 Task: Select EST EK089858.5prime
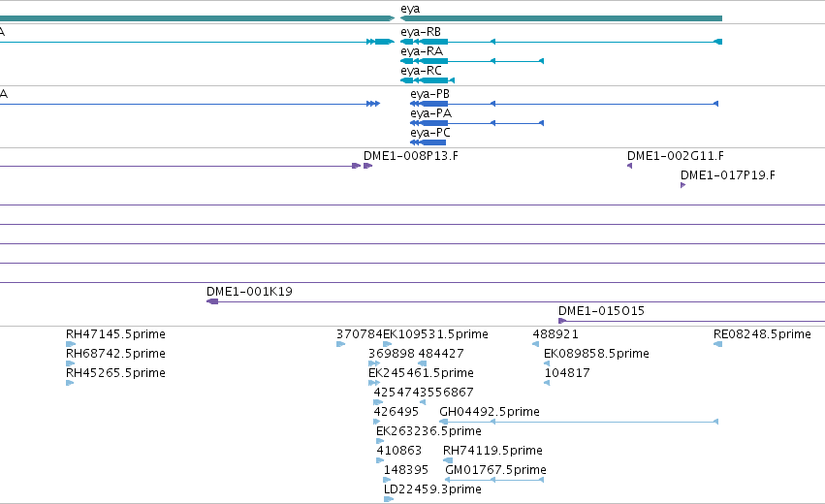596,354
